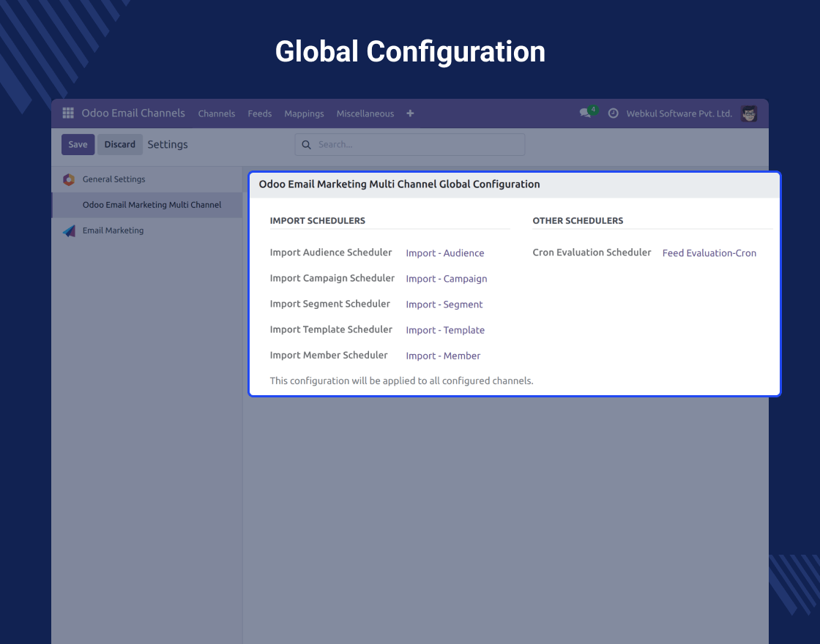
Task: Open the activities clock icon
Action: tap(613, 113)
